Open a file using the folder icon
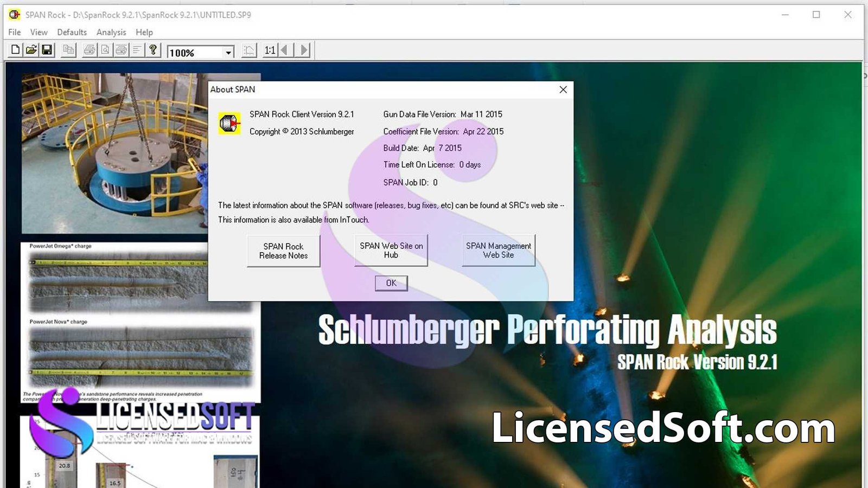 [31, 50]
